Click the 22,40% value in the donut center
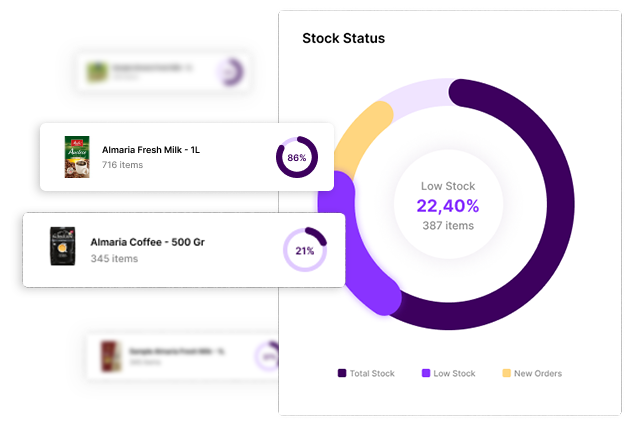The width and height of the screenshot is (640, 426). (x=448, y=206)
